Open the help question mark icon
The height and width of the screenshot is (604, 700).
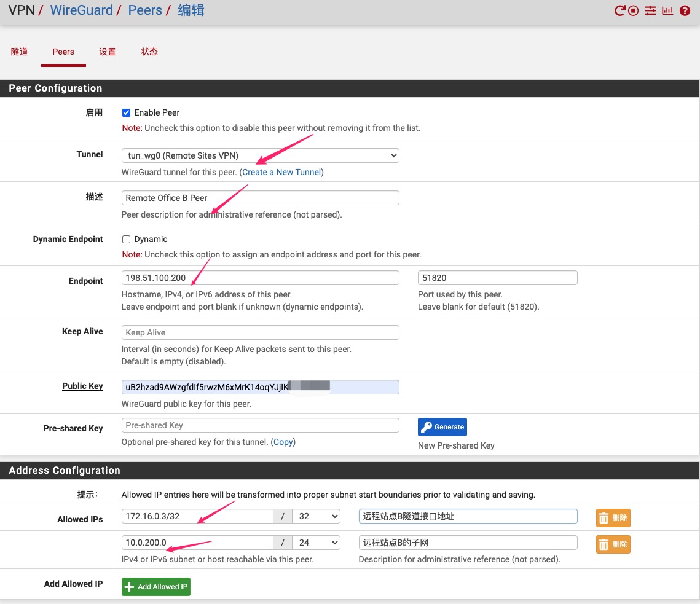click(685, 10)
